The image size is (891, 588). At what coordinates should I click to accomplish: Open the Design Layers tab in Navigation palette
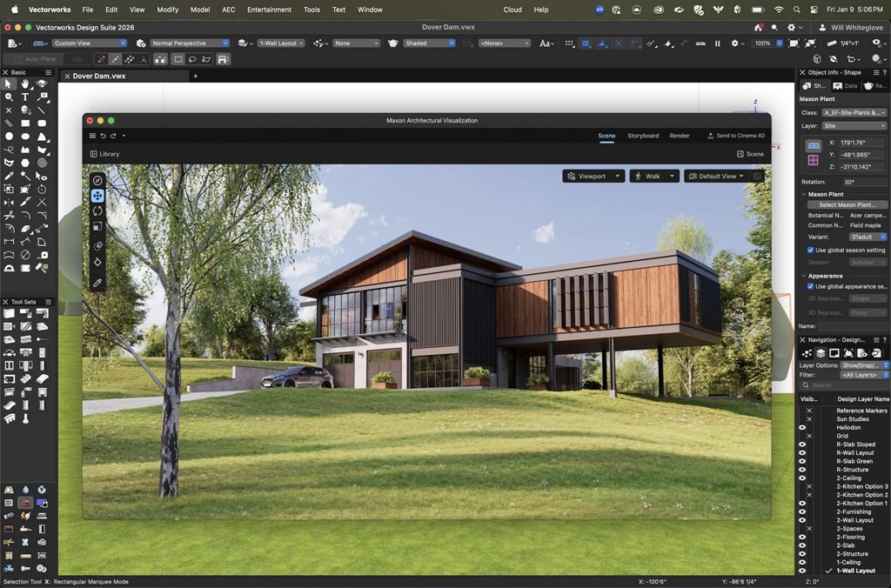pyautogui.click(x=821, y=353)
